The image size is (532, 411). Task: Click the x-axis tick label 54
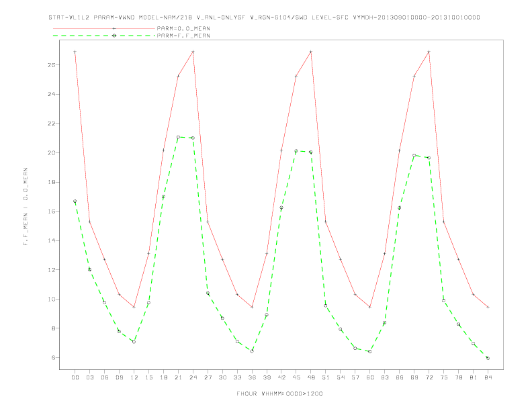pyautogui.click(x=341, y=377)
